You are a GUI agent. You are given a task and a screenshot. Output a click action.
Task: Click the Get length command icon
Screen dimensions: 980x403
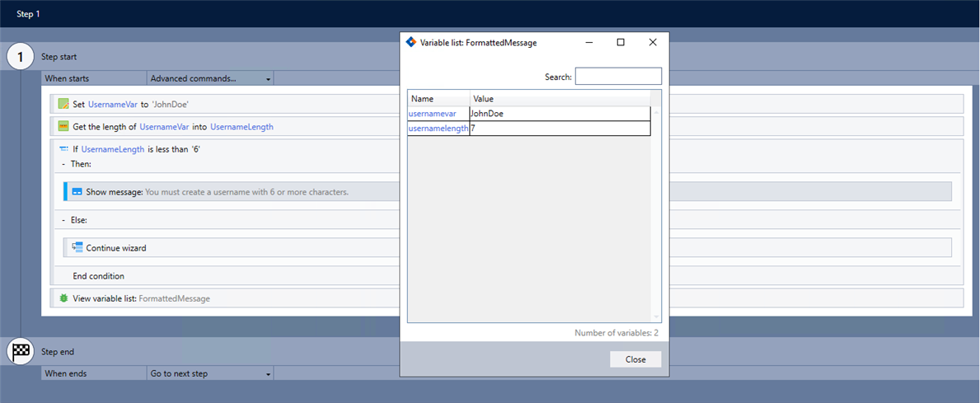63,127
